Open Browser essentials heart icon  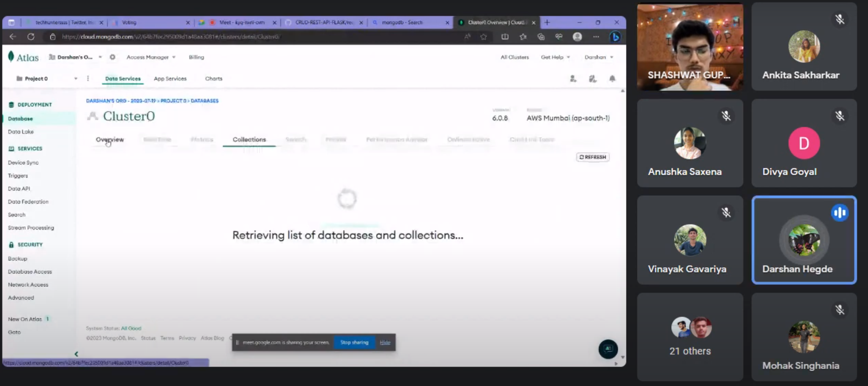coord(559,37)
